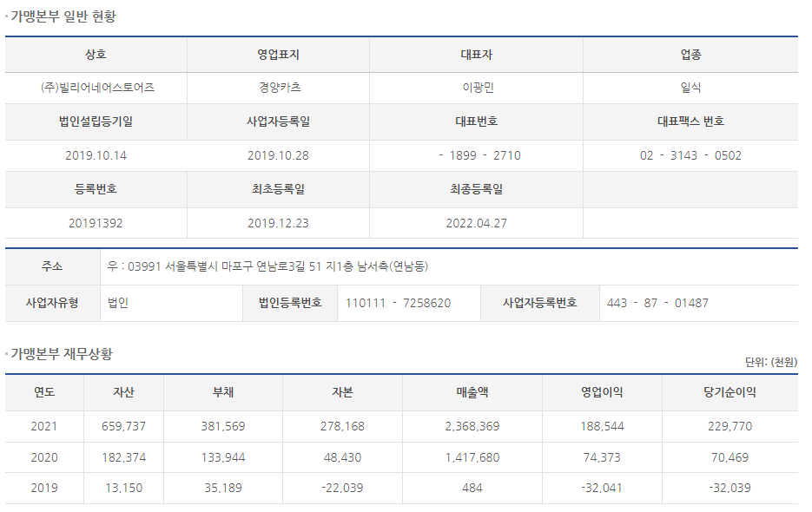Screen dimensions: 812x512
Task: Click the 사업자등록번호 label
Action: click(540, 303)
